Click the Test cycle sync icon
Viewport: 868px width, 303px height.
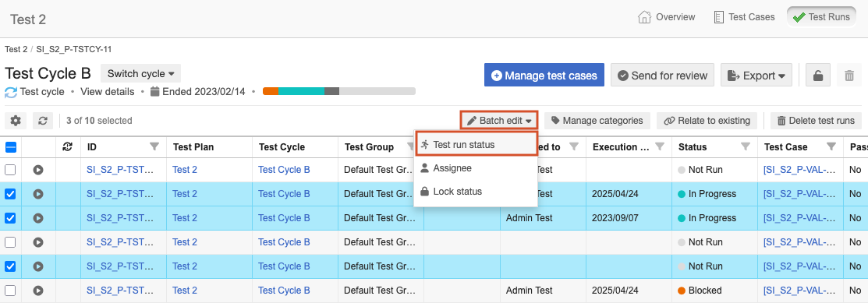pyautogui.click(x=11, y=92)
